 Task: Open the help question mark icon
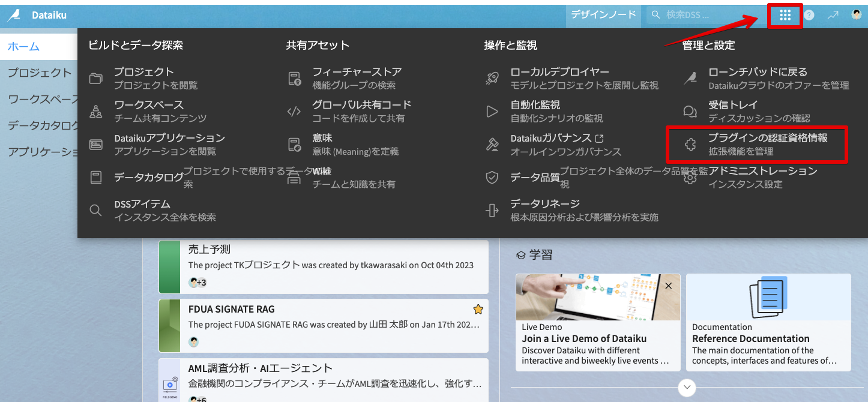[809, 15]
